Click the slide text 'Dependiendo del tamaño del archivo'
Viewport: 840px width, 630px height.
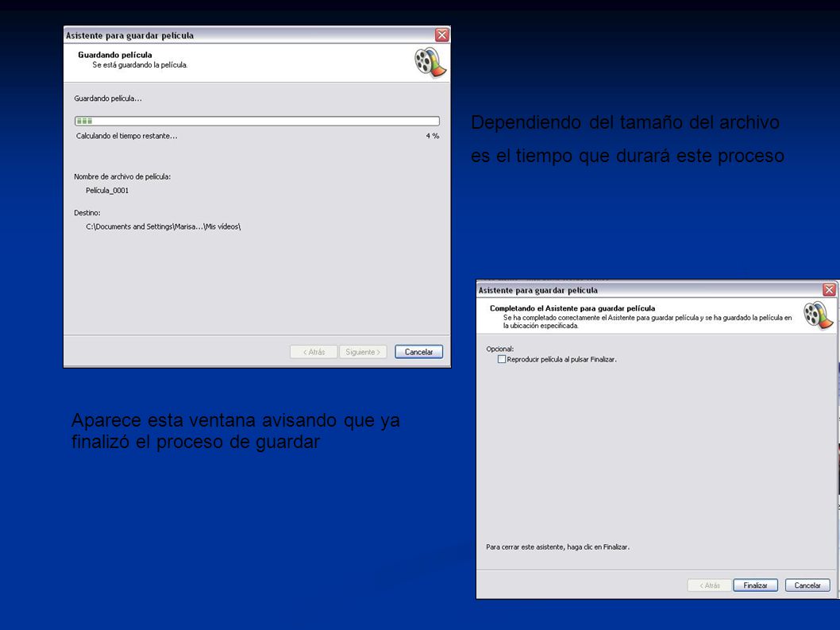click(625, 122)
